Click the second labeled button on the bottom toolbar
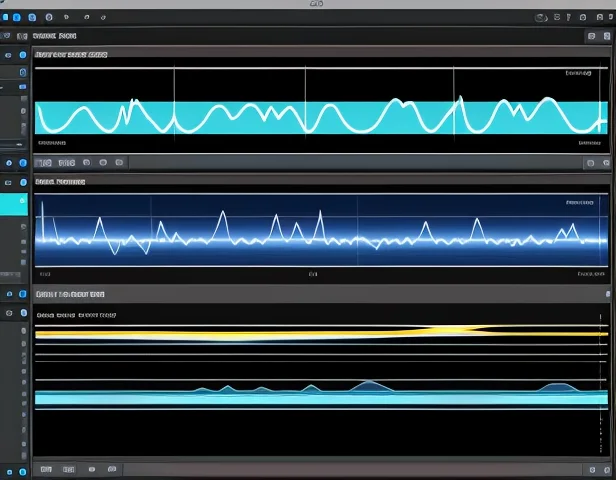The width and height of the screenshot is (616, 480). (69, 469)
